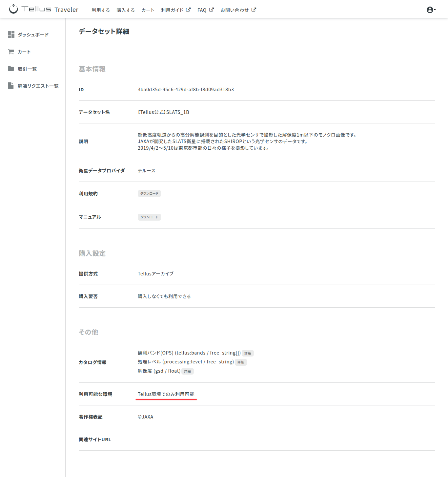Open the FAQ text link
The image size is (448, 477).
pos(202,10)
